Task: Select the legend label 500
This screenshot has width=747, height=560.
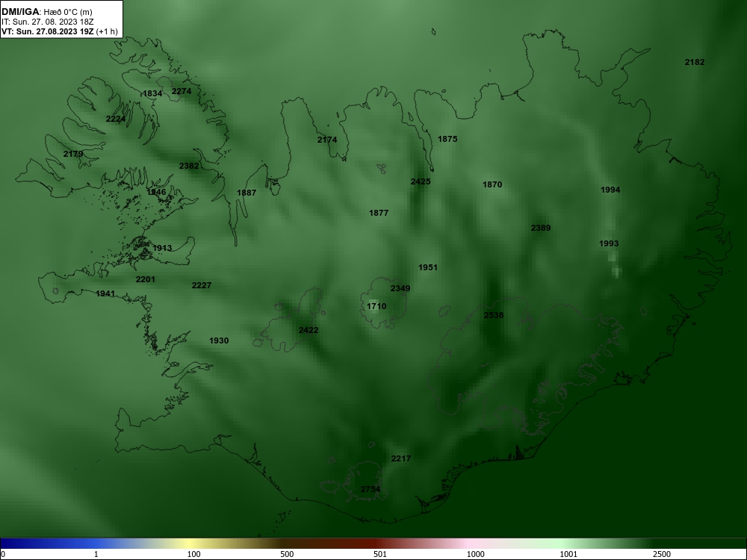Action: (287, 554)
